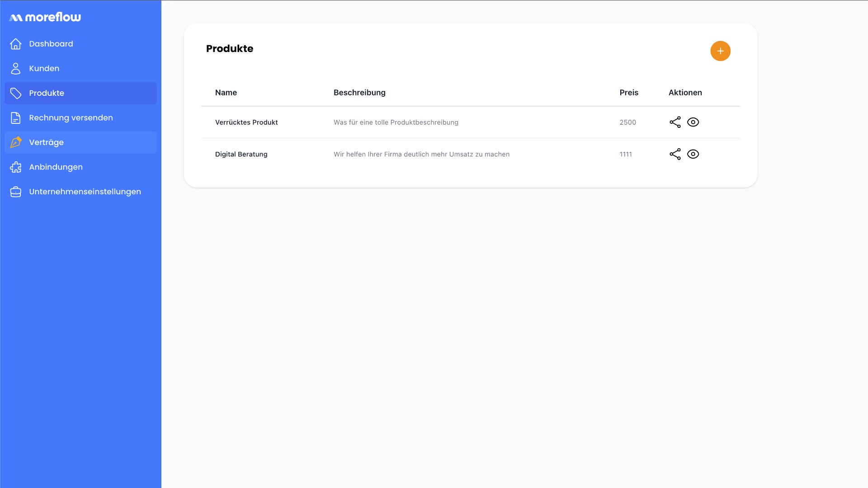The width and height of the screenshot is (868, 488).
Task: Open the Dashboard menu item
Action: click(x=51, y=44)
